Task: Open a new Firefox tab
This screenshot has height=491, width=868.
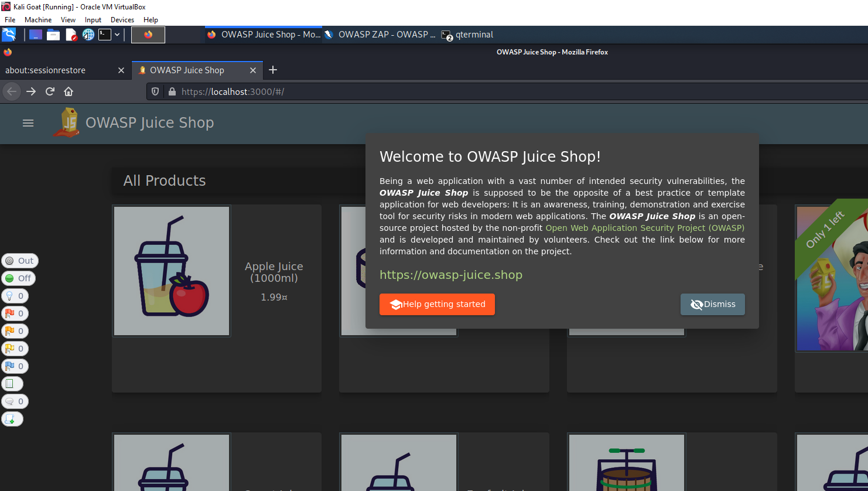Action: (273, 70)
